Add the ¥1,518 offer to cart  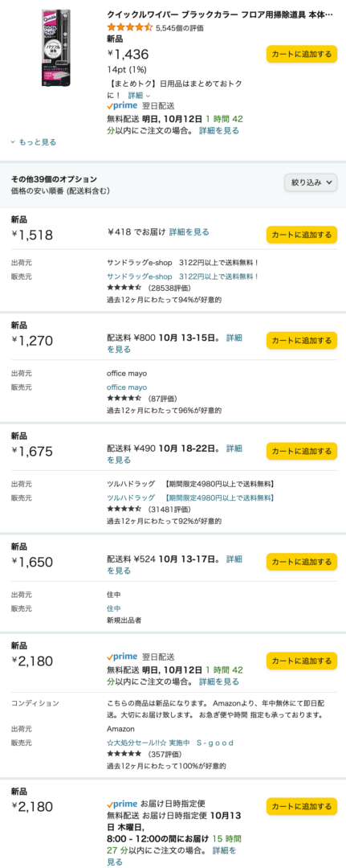[301, 235]
